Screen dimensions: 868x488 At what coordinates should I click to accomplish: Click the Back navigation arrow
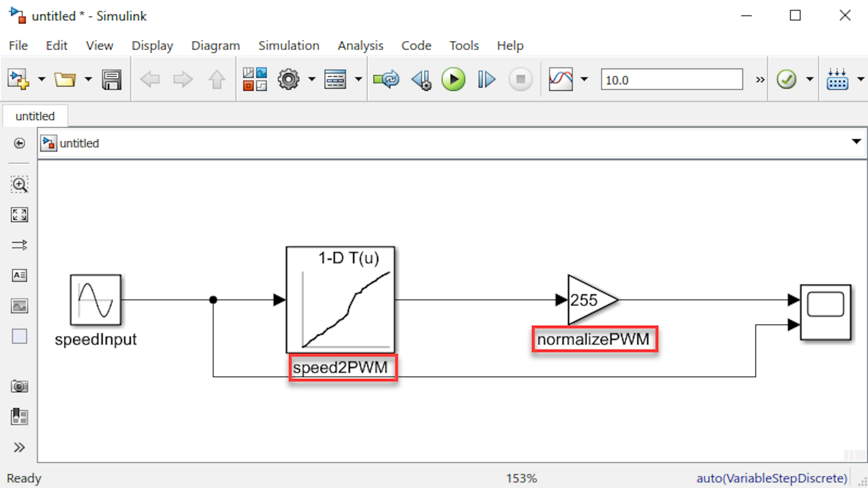tap(150, 80)
